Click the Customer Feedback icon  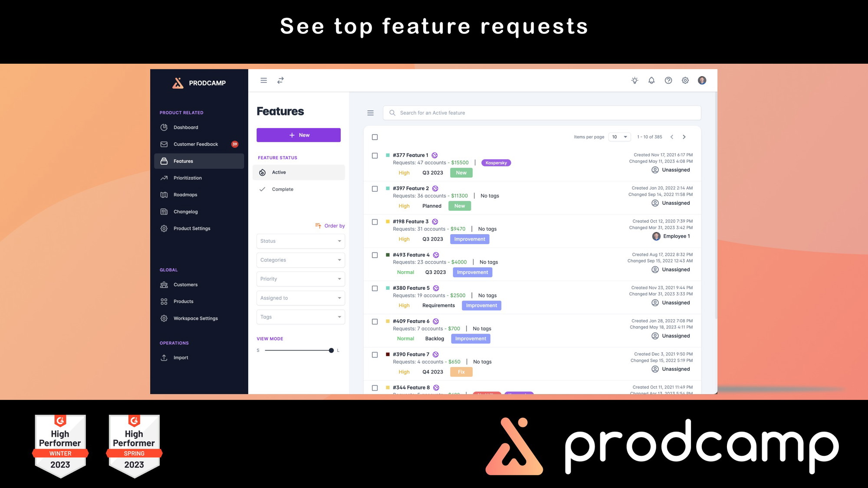point(164,144)
